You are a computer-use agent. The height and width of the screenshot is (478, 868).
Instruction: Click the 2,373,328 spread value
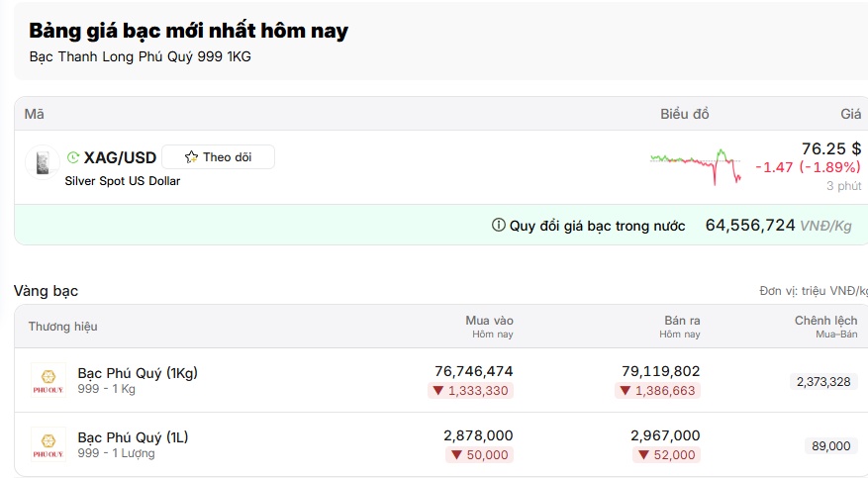pos(823,382)
